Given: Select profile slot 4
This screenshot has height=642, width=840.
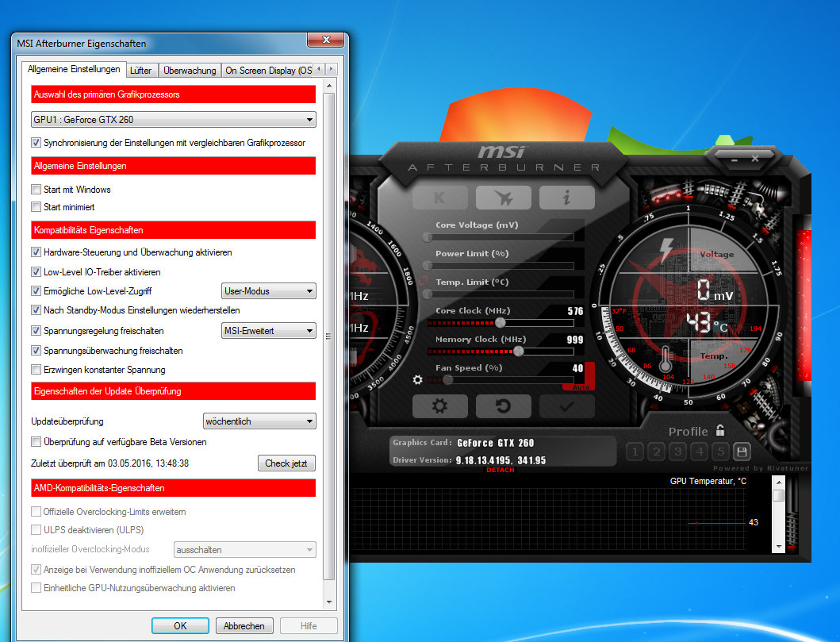Looking at the screenshot, I should [x=699, y=452].
